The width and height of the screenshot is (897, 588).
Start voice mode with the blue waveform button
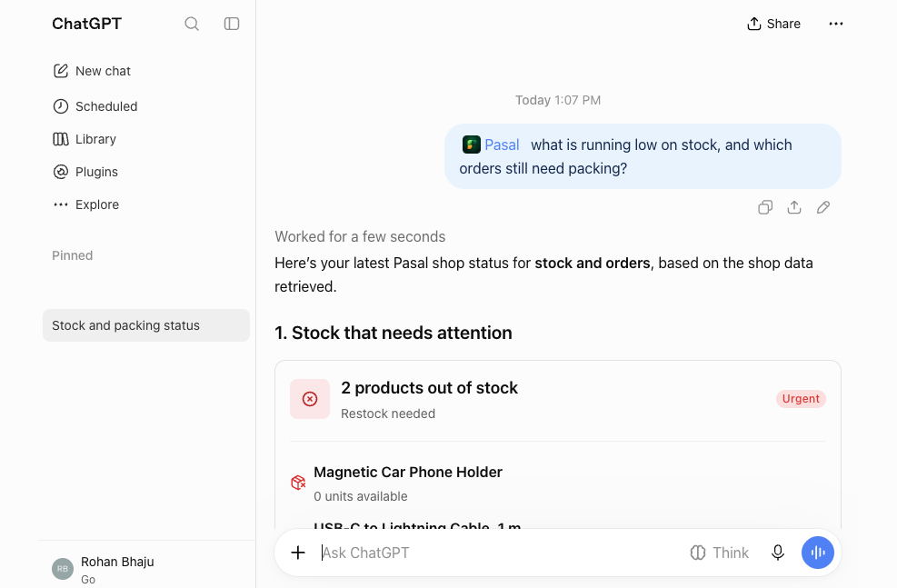coord(818,553)
